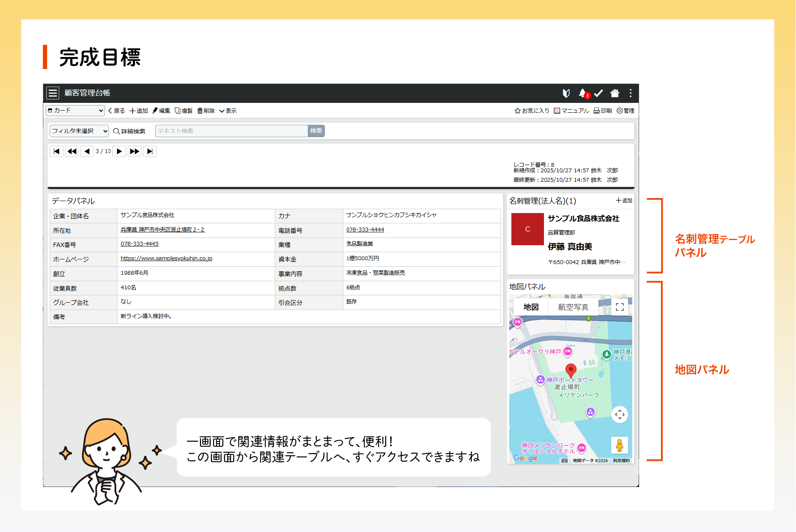
Task: Jump to the last record
Action: click(x=150, y=151)
